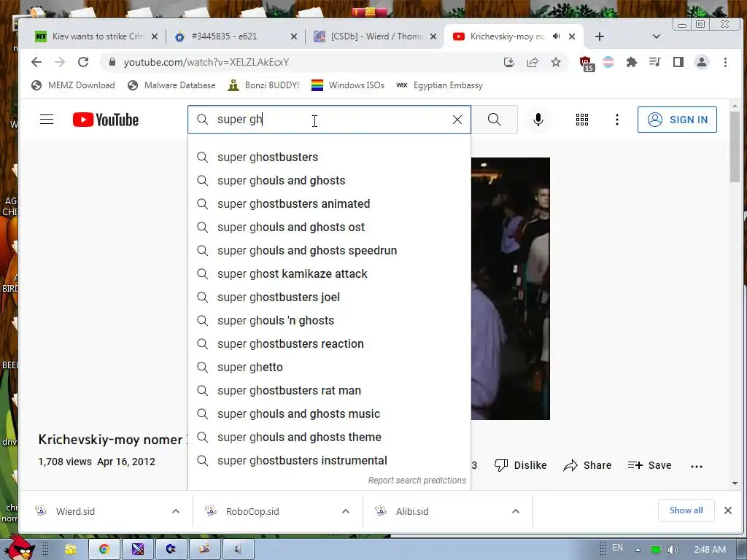Open Chrome from taskbar
This screenshot has height=560, width=747.
coord(104,549)
